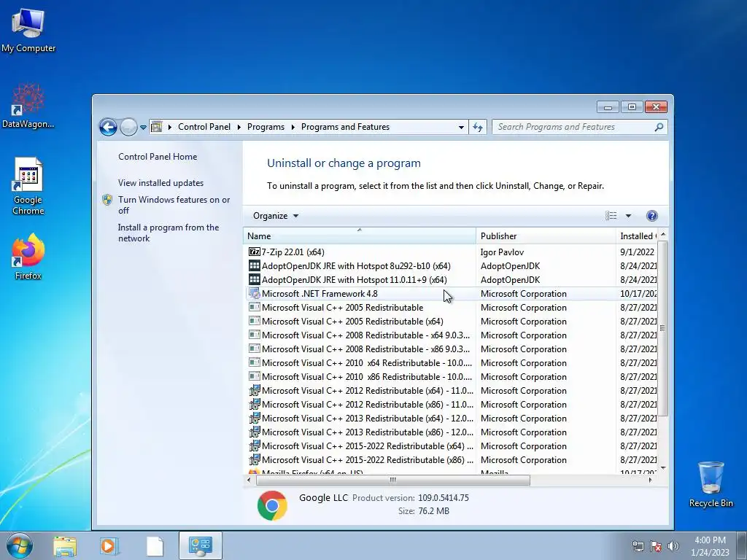747x560 pixels.
Task: Open Firefox desktop shortcut
Action: tap(28, 257)
